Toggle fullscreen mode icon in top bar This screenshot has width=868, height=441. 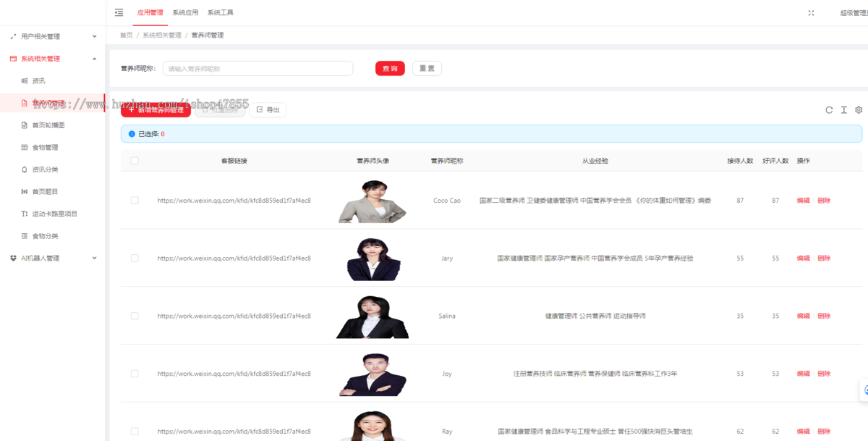pyautogui.click(x=811, y=12)
